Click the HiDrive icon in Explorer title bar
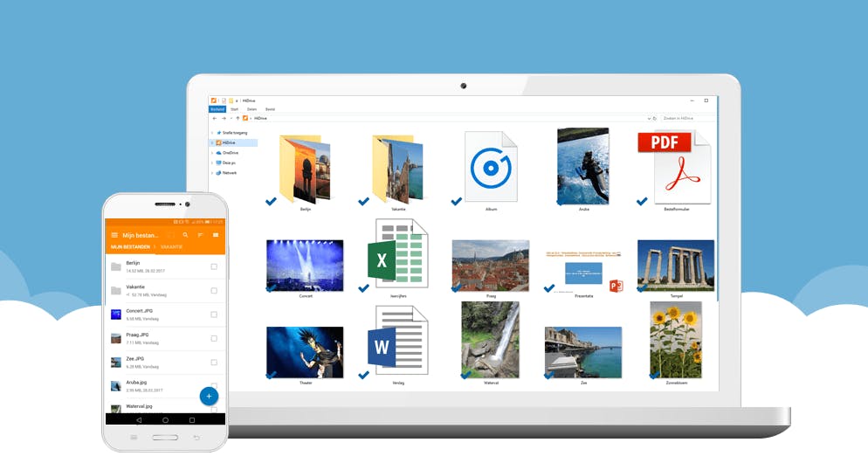 (214, 100)
